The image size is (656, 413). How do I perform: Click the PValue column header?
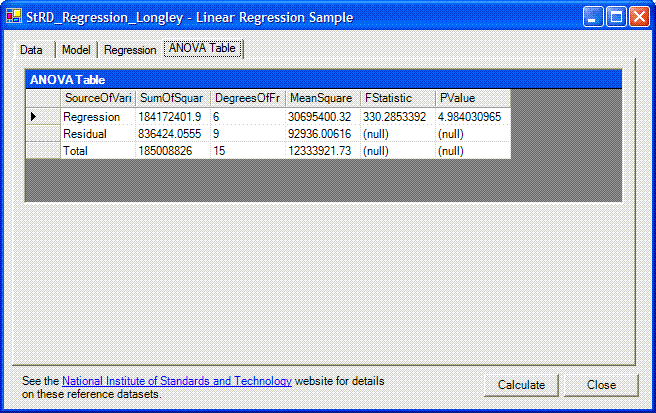[x=473, y=98]
